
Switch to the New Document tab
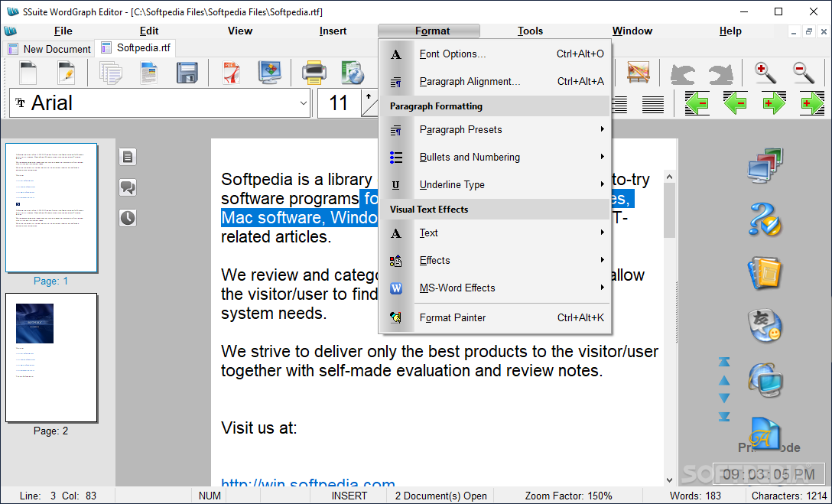pyautogui.click(x=49, y=49)
